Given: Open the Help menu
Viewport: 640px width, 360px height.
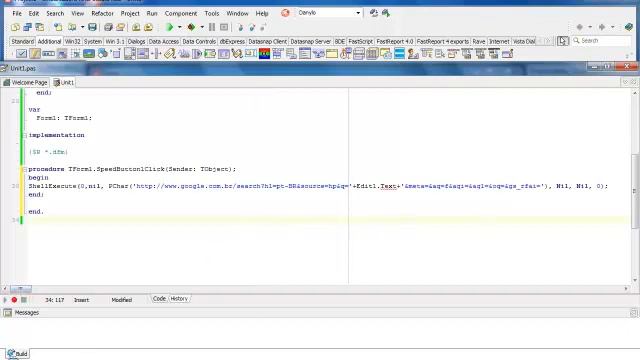Looking at the screenshot, I should [262, 13].
